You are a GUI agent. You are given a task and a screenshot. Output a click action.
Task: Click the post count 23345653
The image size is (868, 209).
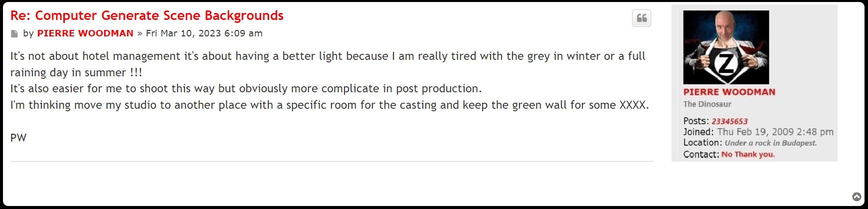[729, 121]
